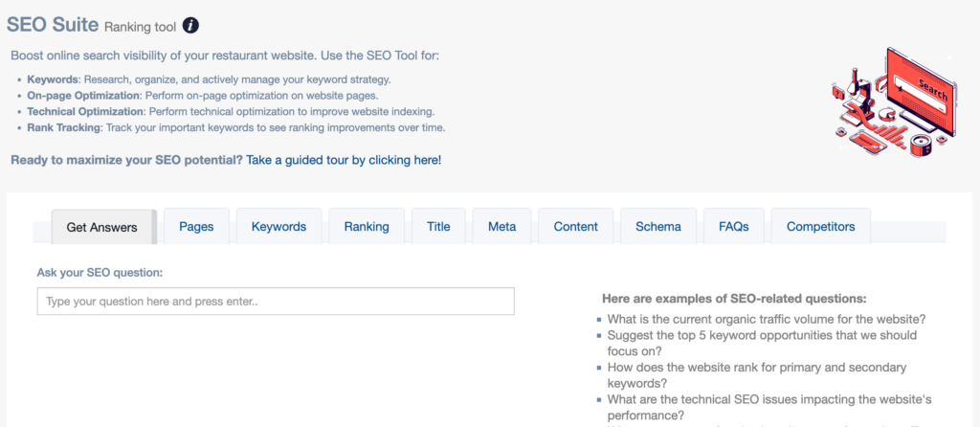Pick the organic traffic volume example question
The height and width of the screenshot is (427, 980).
point(767,319)
